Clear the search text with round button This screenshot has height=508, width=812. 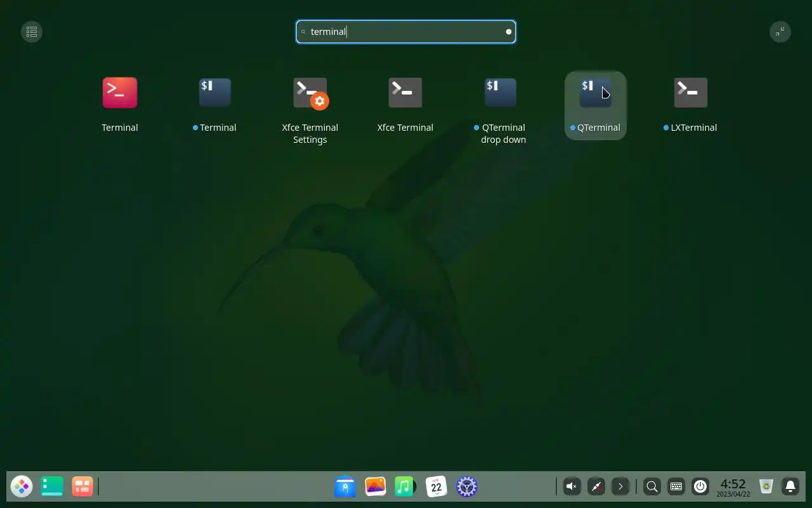click(508, 32)
